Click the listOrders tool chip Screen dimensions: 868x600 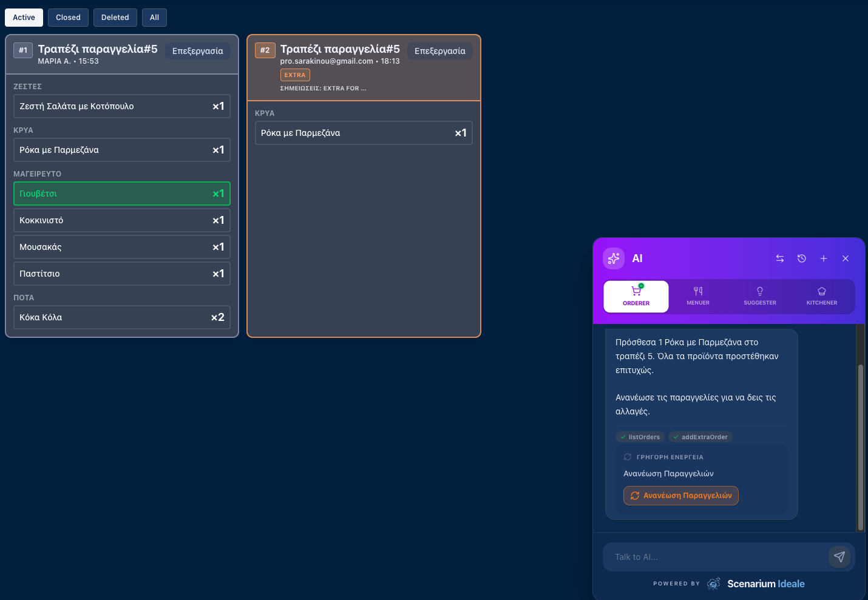click(x=640, y=437)
